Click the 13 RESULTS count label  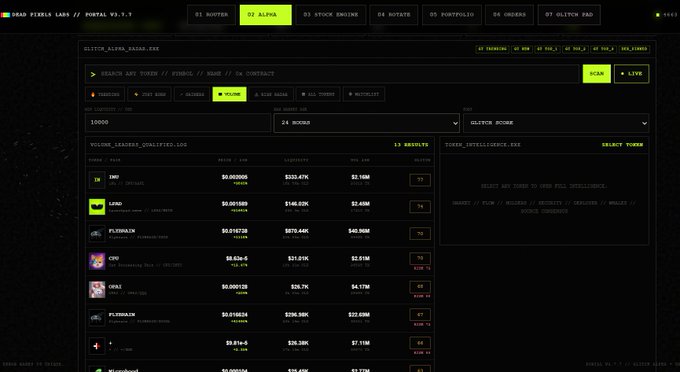click(411, 145)
